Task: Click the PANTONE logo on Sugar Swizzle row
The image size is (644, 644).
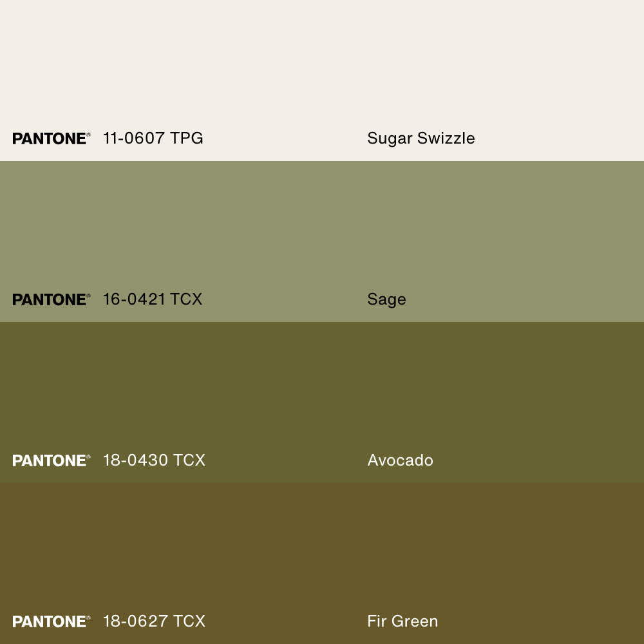Action: pyautogui.click(x=49, y=138)
